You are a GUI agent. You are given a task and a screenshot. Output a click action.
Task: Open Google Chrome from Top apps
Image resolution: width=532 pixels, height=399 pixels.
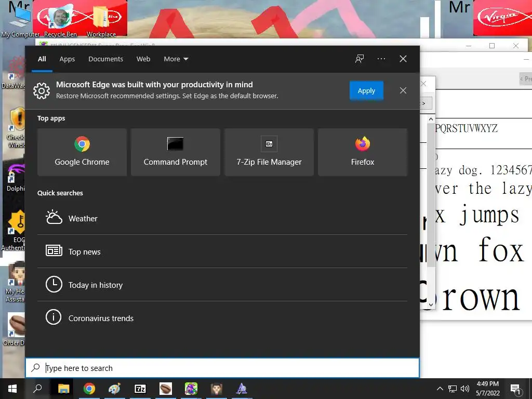[82, 152]
